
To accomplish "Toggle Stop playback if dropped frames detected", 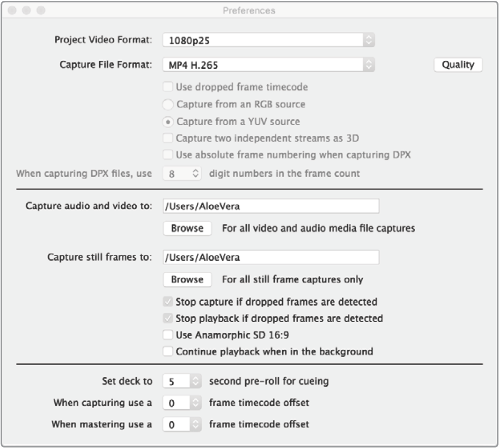I will click(x=168, y=318).
